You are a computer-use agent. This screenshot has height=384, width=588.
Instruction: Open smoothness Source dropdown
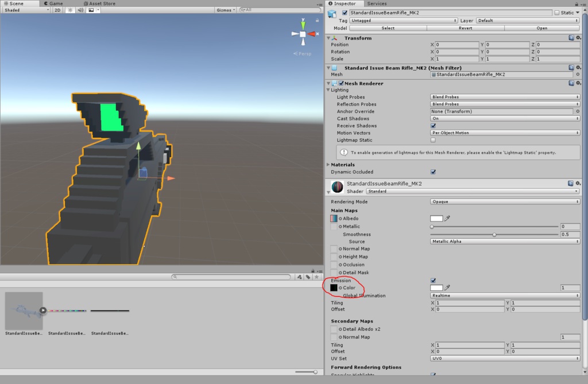505,242
